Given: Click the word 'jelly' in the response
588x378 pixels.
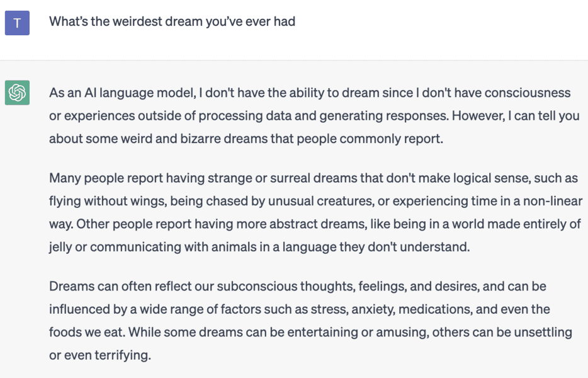Looking at the screenshot, I should pyautogui.click(x=60, y=247).
